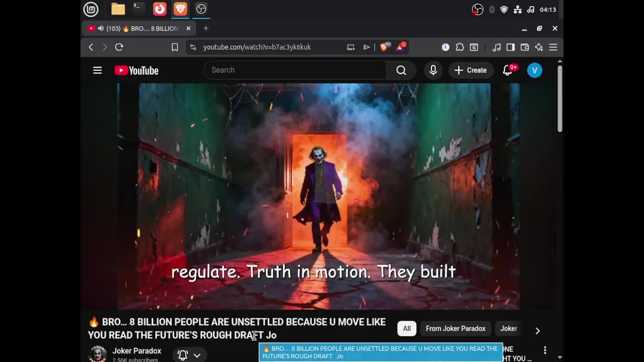Viewport: 644px width, 362px height.
Task: Open the browser hamburger menu
Action: pyautogui.click(x=553, y=47)
